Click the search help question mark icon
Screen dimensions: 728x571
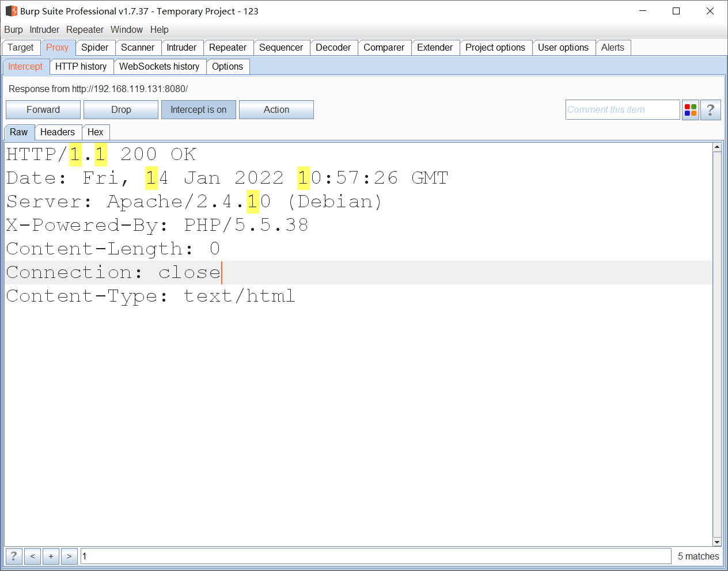tap(14, 556)
